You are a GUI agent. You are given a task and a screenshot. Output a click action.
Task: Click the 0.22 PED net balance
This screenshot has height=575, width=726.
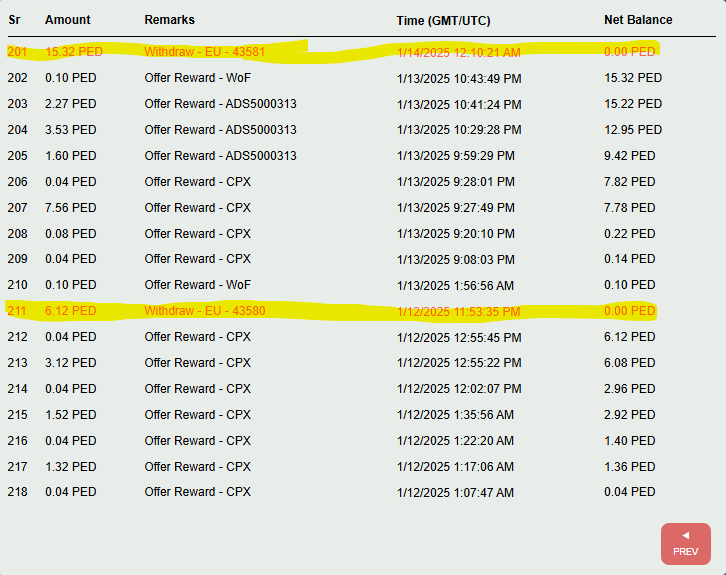[630, 233]
